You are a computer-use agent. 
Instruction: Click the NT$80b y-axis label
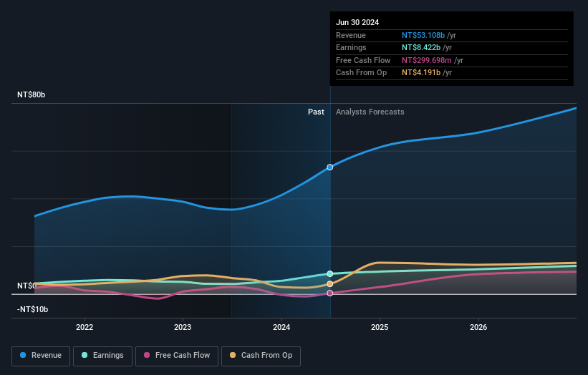point(31,94)
